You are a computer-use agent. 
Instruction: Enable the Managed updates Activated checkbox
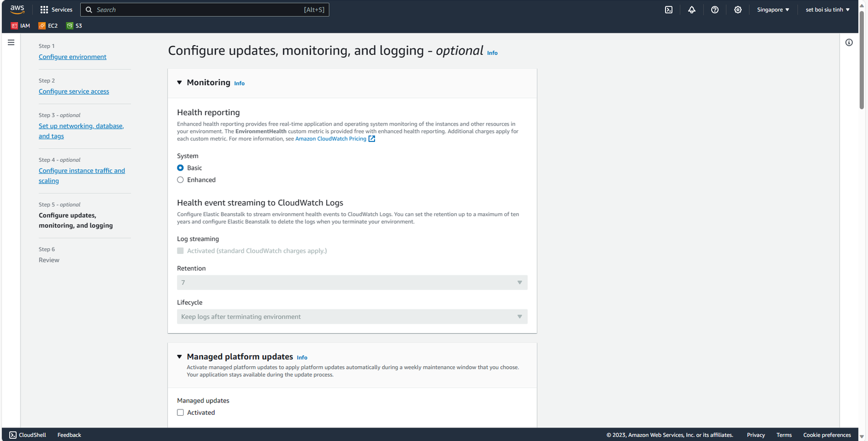click(x=180, y=413)
